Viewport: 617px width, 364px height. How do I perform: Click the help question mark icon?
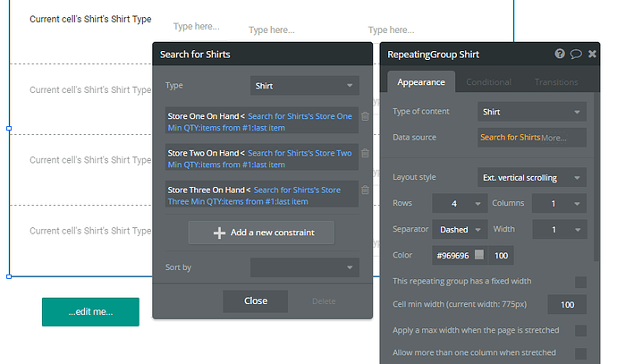pos(560,54)
